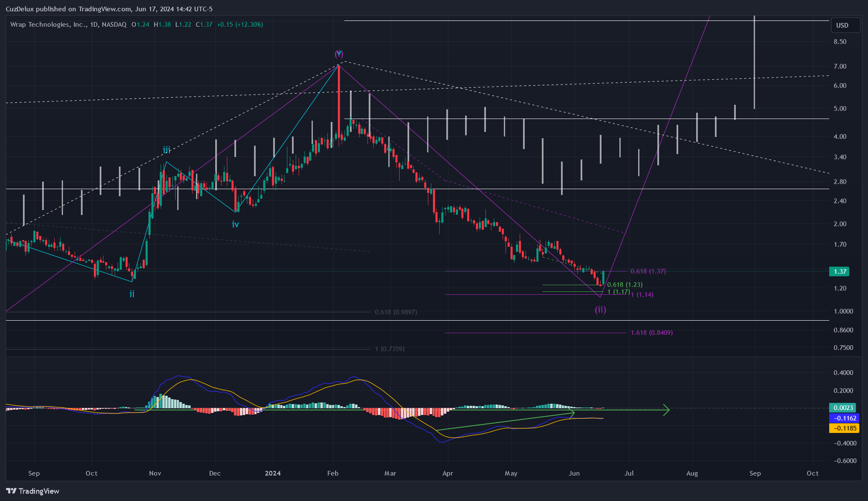Click the 1D interval in chart legend
This screenshot has width=868, height=501.
click(94, 25)
